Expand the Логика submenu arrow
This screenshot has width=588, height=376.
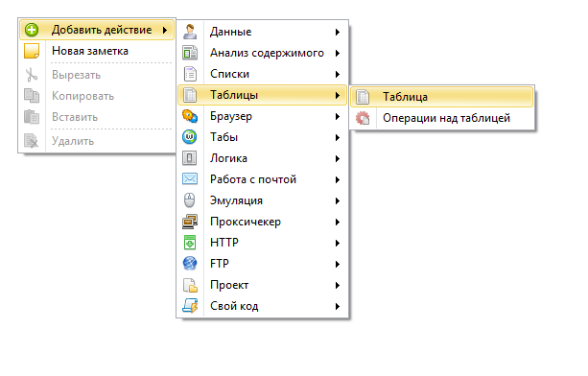coord(338,158)
